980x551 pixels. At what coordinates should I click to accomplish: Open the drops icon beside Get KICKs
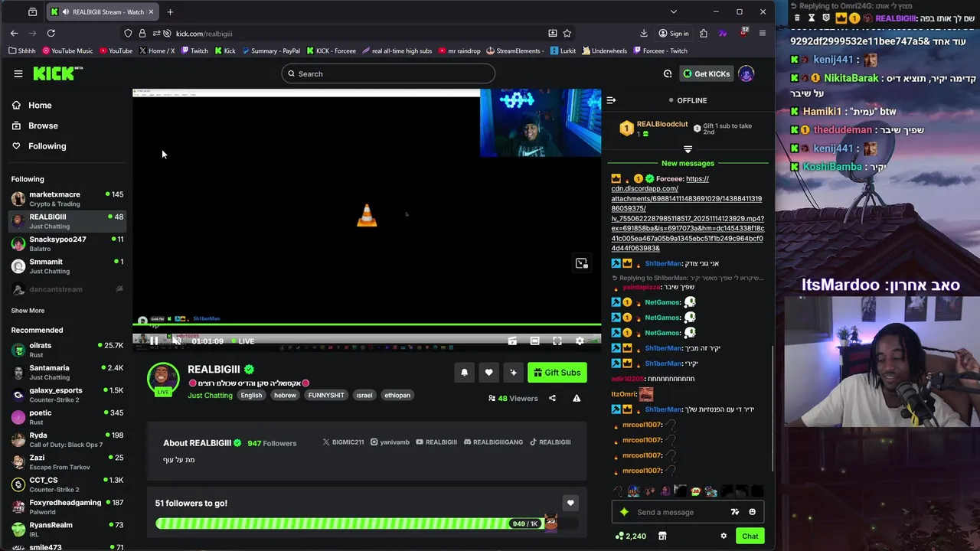pyautogui.click(x=668, y=73)
